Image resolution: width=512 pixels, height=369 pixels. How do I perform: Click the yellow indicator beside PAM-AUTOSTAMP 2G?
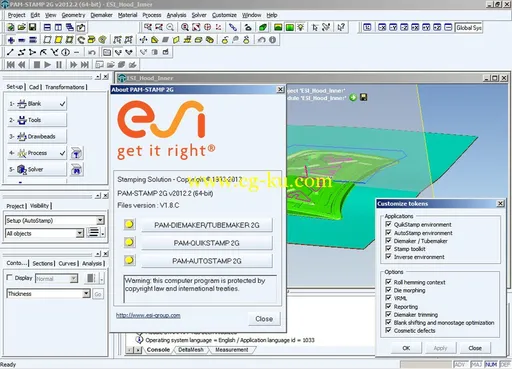(x=129, y=260)
